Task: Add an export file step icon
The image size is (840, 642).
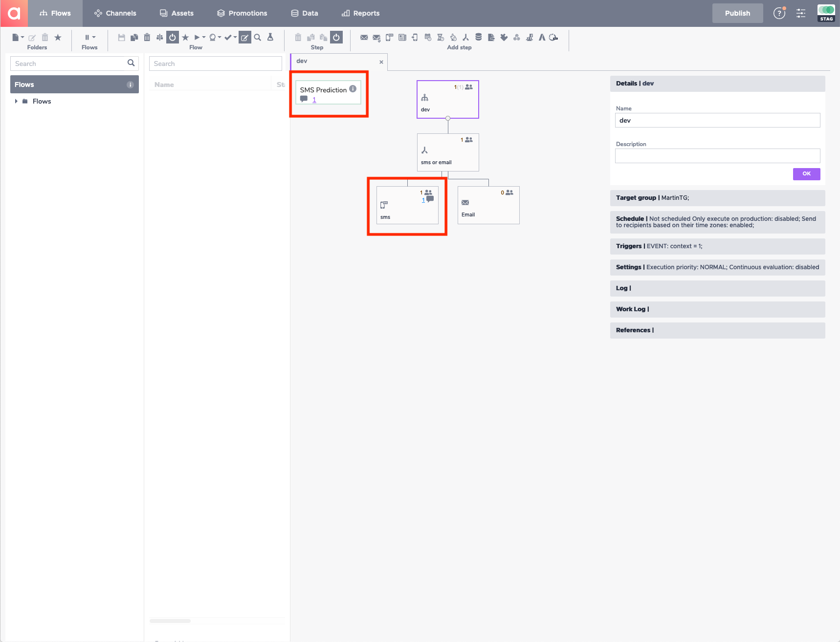Action: (491, 37)
